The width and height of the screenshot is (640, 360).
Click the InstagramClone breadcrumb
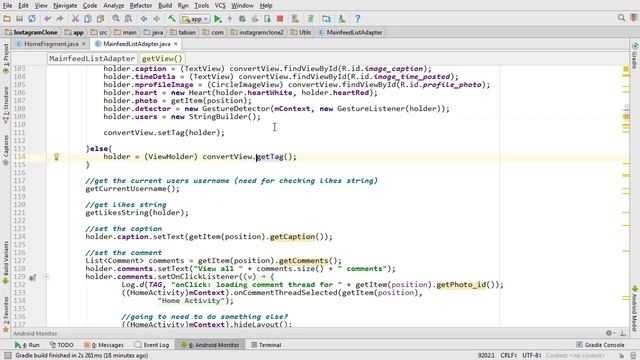pyautogui.click(x=32, y=32)
